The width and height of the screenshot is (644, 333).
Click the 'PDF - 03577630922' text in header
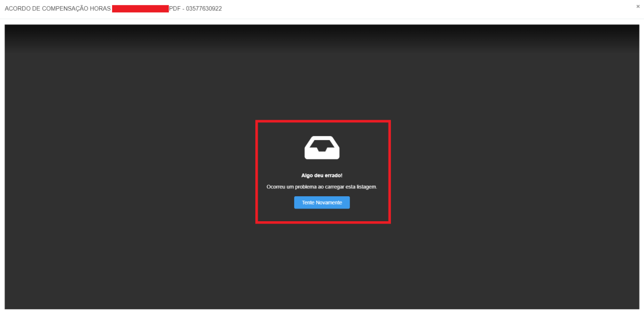tap(195, 9)
